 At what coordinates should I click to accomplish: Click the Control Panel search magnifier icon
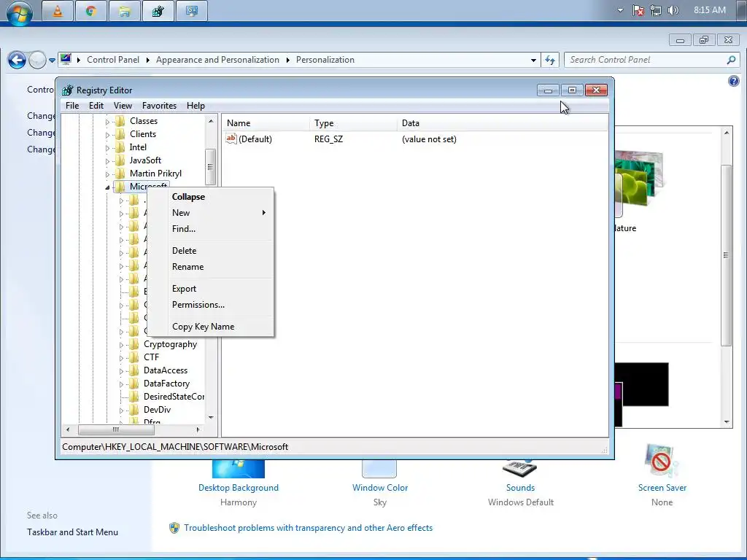tap(731, 60)
